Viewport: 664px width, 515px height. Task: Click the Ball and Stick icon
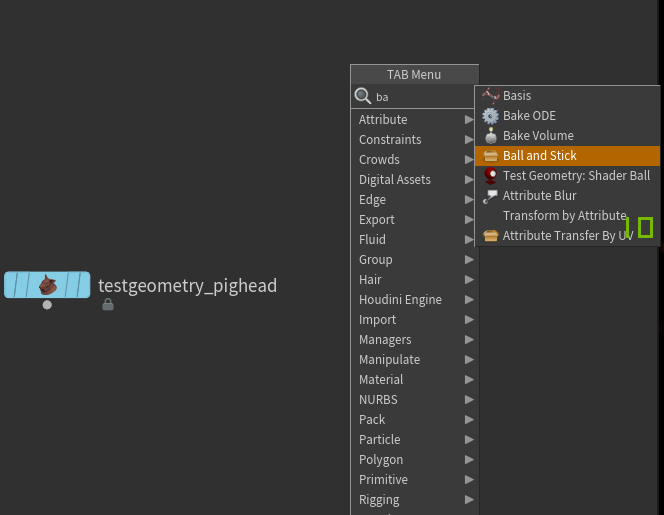click(x=490, y=156)
